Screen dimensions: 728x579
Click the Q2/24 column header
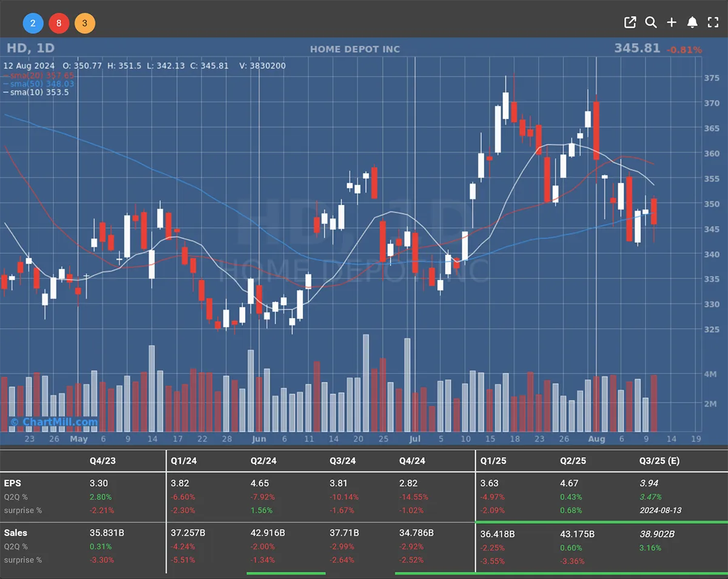click(263, 461)
